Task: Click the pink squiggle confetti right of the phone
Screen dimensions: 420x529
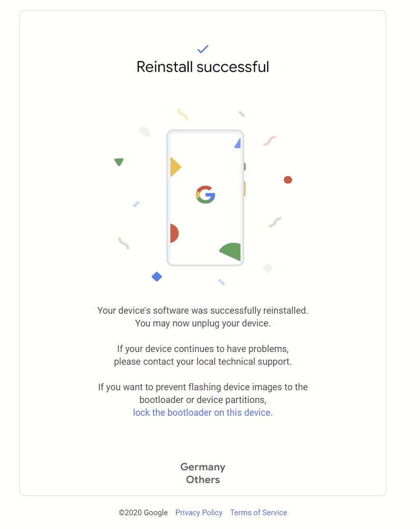Action: [x=269, y=141]
